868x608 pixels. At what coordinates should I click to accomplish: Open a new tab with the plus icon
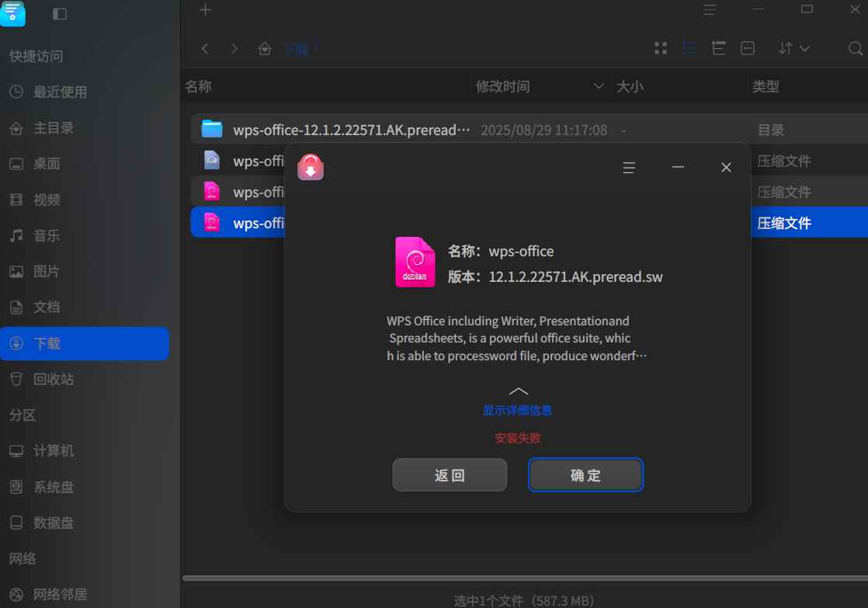coord(206,10)
